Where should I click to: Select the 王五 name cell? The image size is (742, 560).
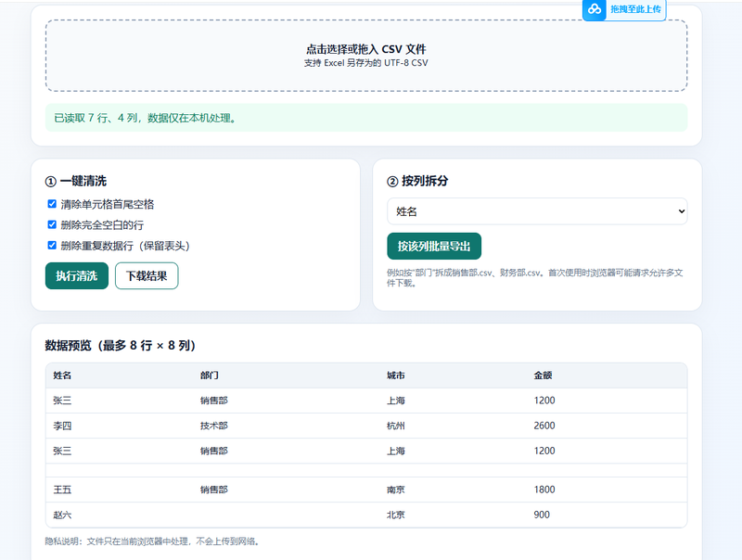point(62,490)
